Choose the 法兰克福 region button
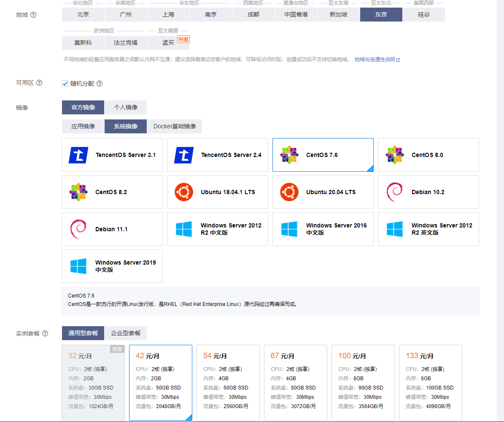The height and width of the screenshot is (422, 504). [x=126, y=43]
